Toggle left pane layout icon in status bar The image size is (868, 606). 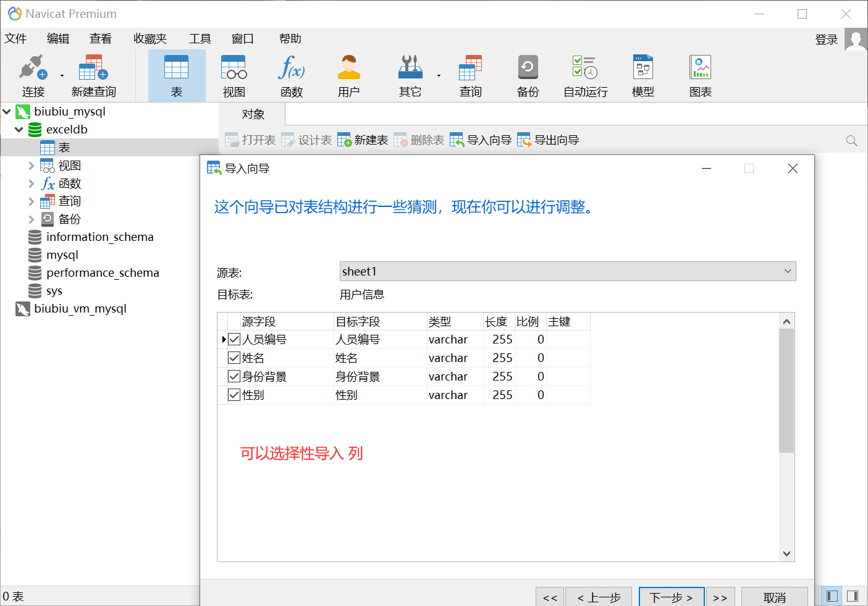pyautogui.click(x=832, y=596)
